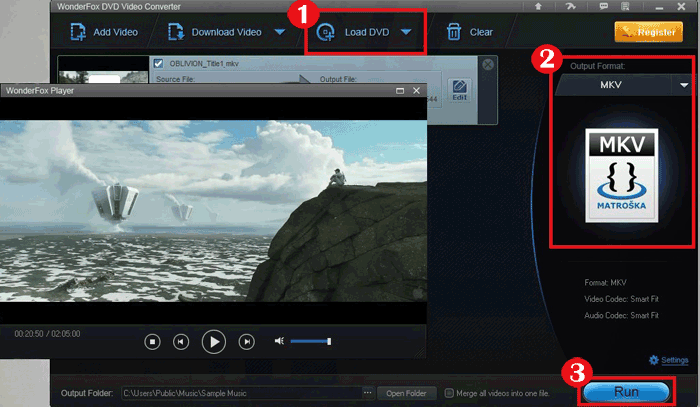Skip to previous in WonderFox Player

pos(181,342)
